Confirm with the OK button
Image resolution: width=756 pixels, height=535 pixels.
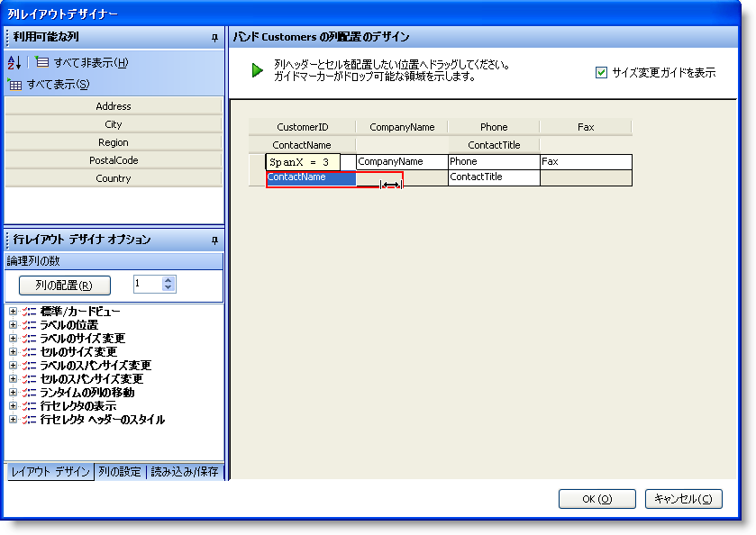click(x=597, y=500)
